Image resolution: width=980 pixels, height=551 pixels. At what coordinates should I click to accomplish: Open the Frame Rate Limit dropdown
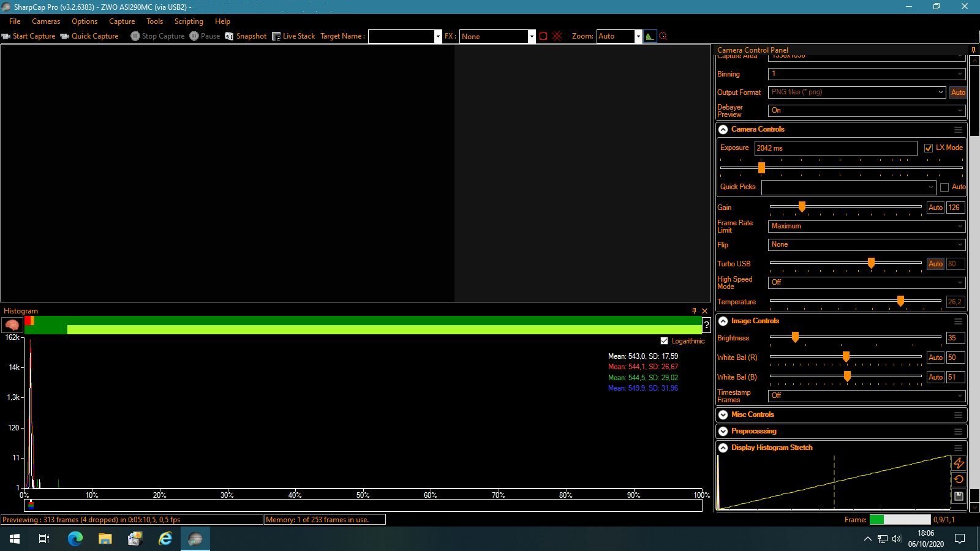click(x=867, y=226)
